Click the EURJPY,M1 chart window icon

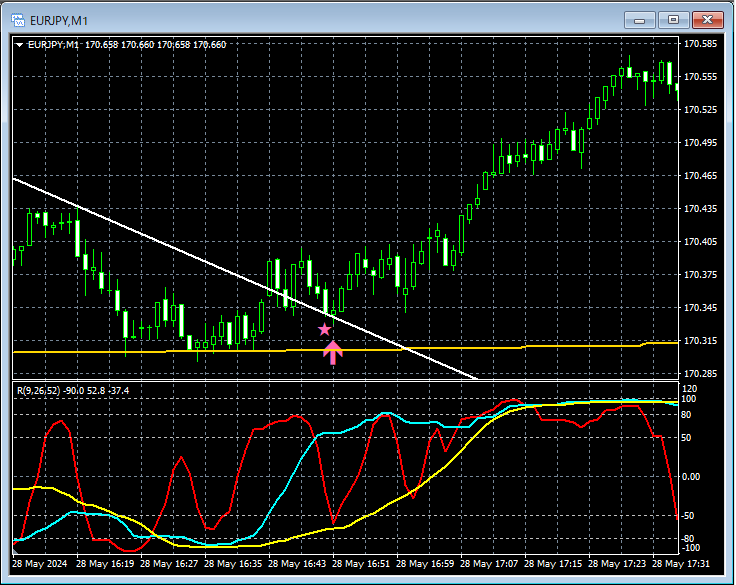coord(18,20)
